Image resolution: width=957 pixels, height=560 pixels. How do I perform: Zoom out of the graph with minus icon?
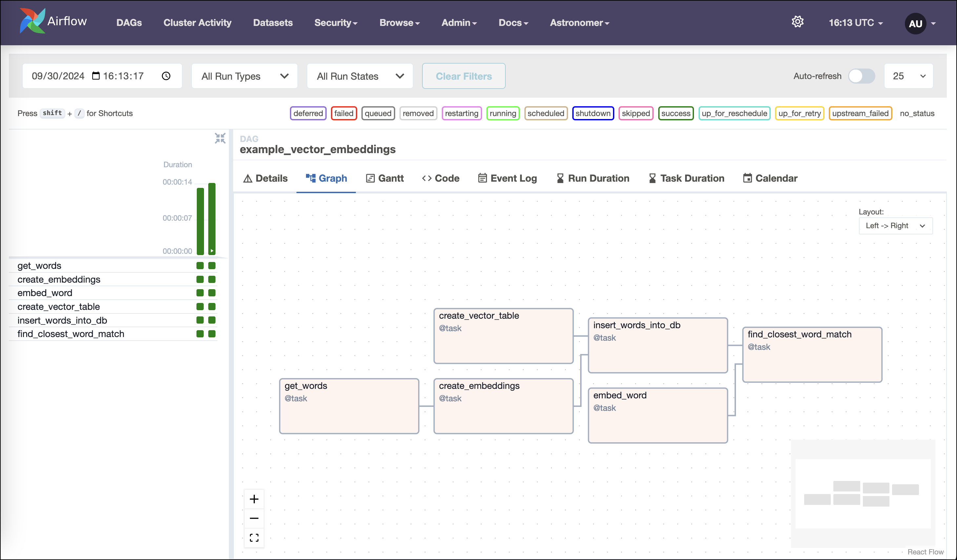tap(254, 518)
